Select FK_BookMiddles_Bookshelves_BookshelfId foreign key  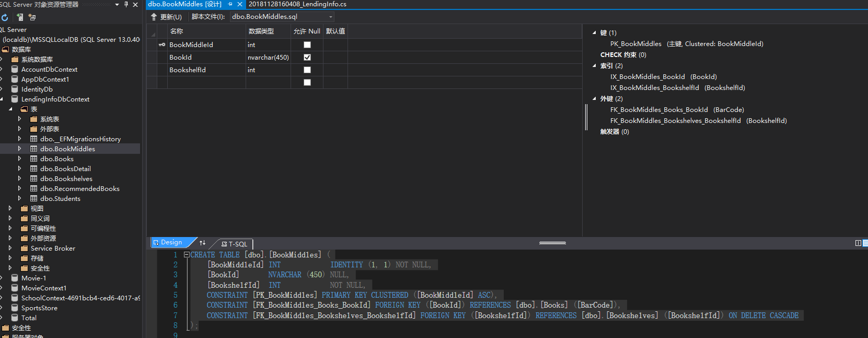(698, 121)
